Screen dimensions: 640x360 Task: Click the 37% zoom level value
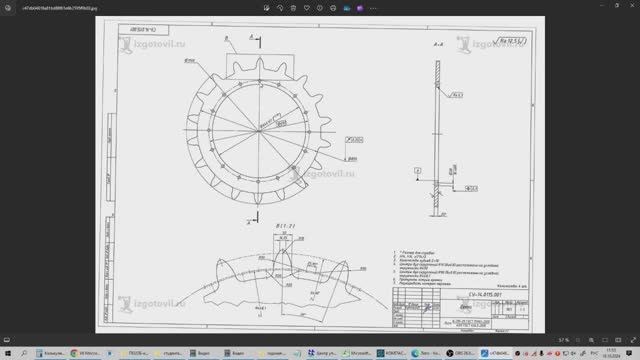[563, 340]
